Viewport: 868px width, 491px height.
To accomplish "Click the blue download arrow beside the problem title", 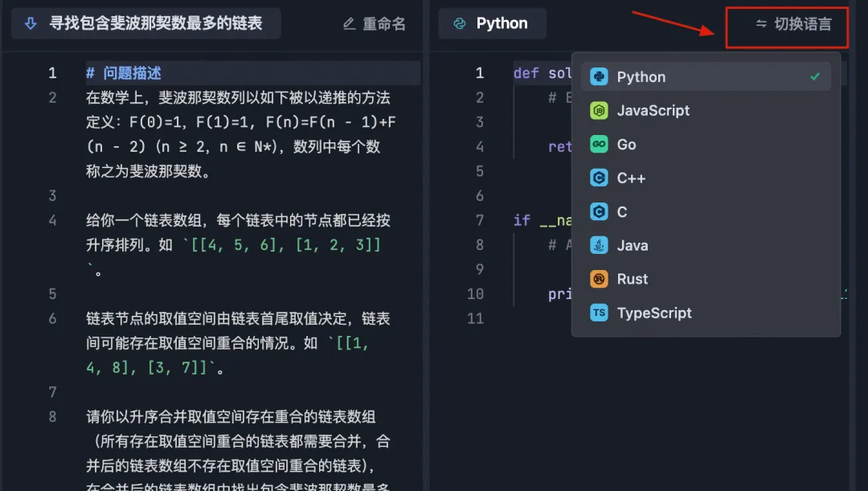I will [31, 23].
